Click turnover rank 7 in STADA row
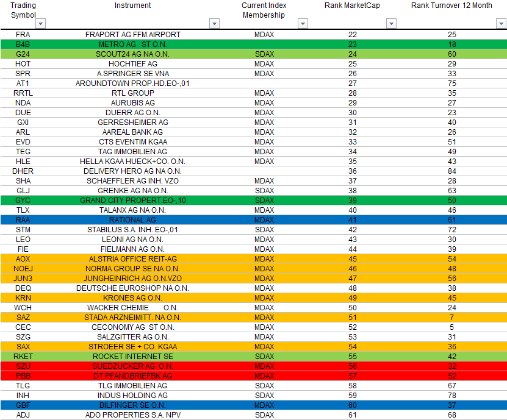 pos(451,317)
